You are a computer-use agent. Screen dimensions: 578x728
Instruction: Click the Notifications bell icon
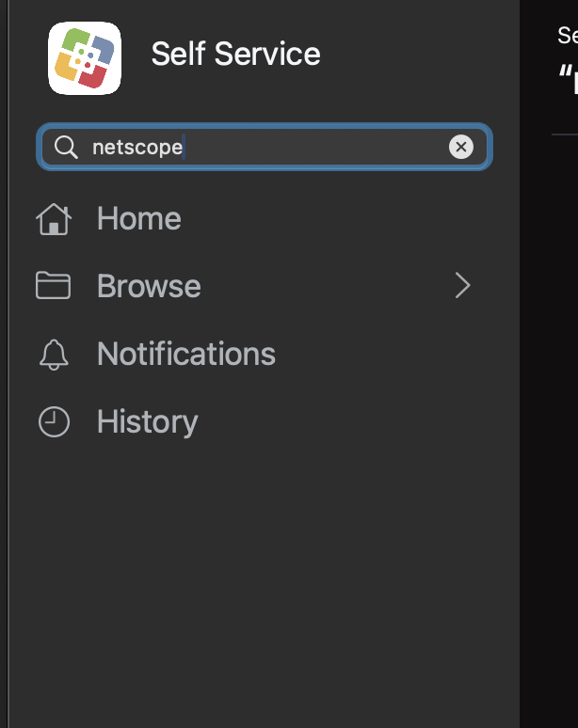click(x=54, y=355)
